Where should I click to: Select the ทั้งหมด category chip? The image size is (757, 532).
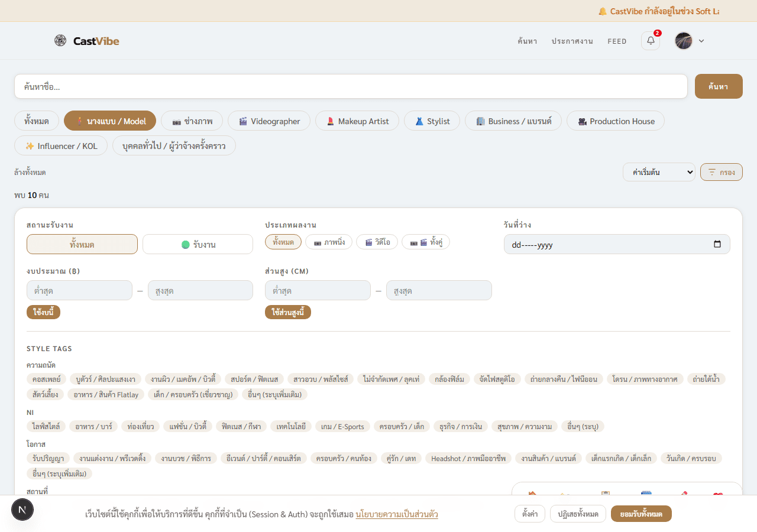(x=37, y=121)
